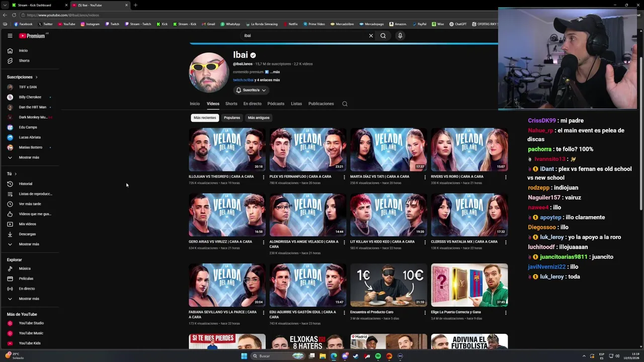The width and height of the screenshot is (644, 362).
Task: Open YouTube Studio link
Action: 30,323
